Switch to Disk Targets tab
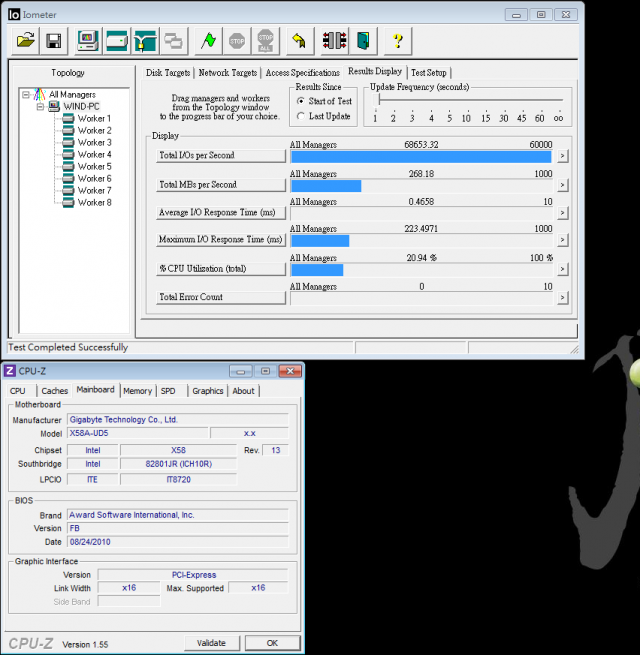The width and height of the screenshot is (640, 656). tap(168, 73)
